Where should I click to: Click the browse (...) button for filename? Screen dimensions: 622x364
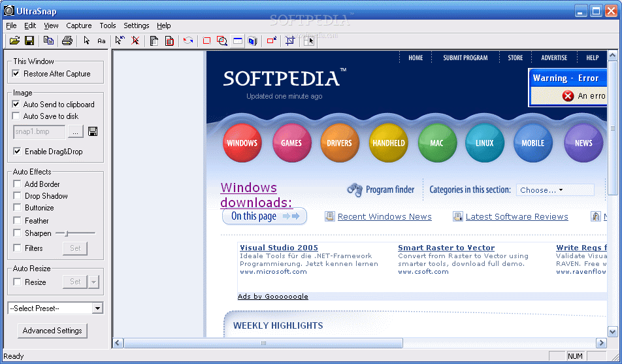(75, 132)
